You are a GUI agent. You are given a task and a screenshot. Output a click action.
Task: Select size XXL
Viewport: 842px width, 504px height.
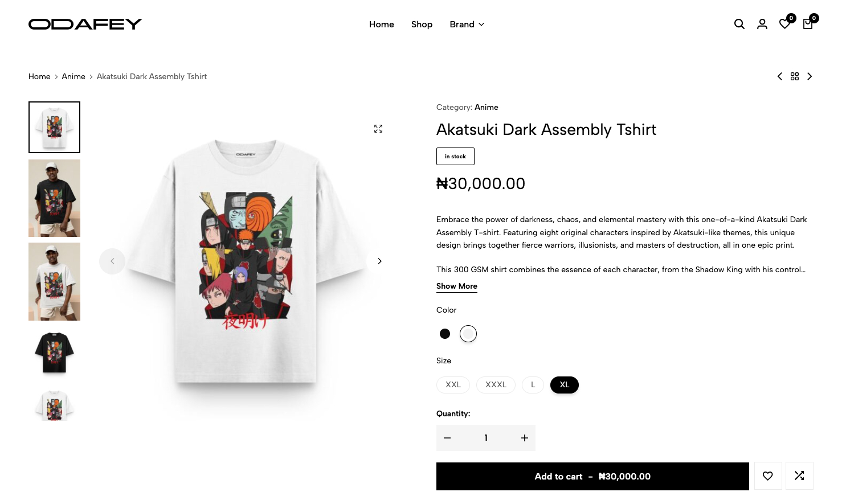click(453, 385)
